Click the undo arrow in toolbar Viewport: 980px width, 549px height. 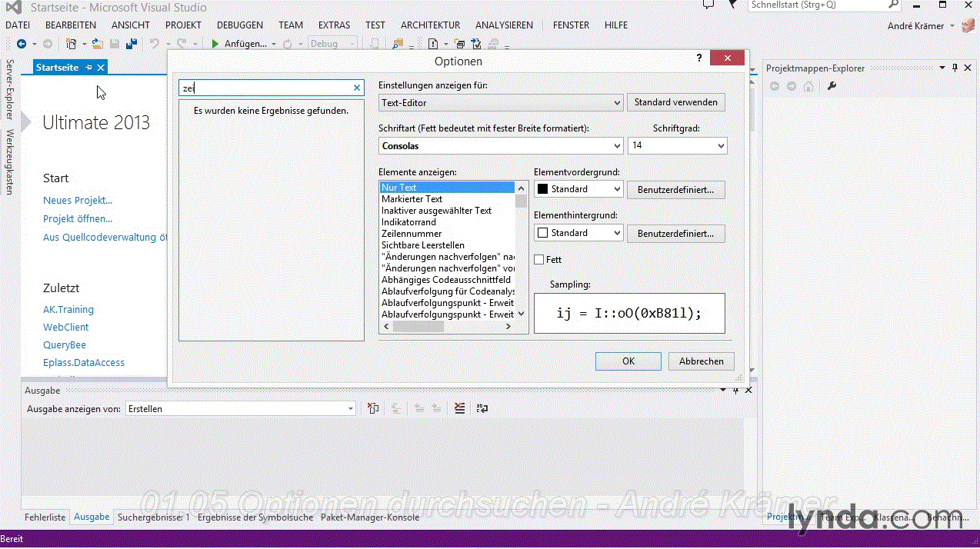click(x=154, y=44)
